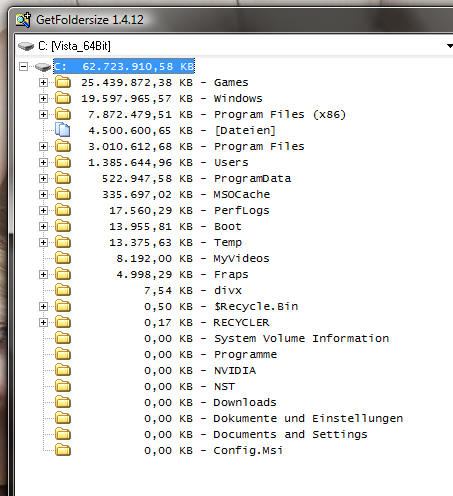The width and height of the screenshot is (453, 496).
Task: Expand the Windows folder node
Action: (43, 98)
